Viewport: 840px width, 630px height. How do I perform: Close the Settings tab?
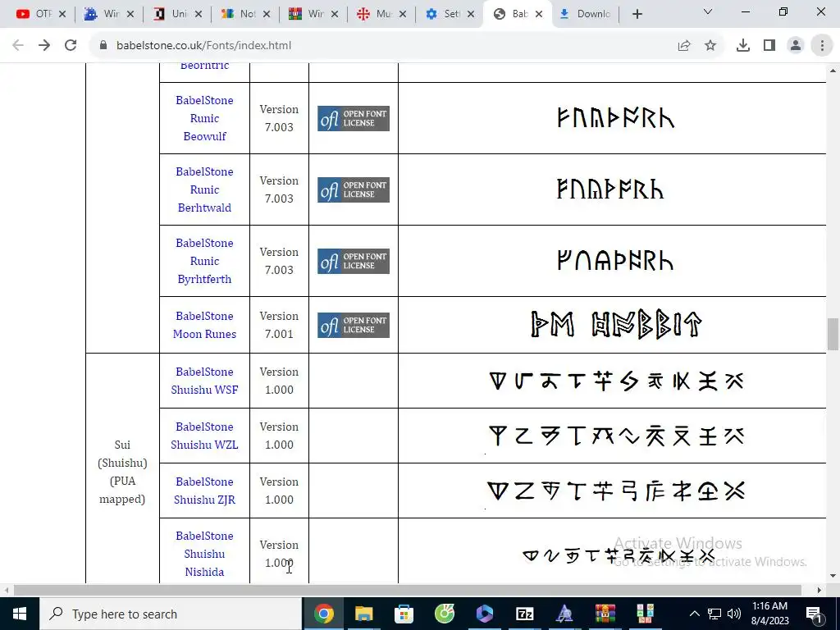[x=471, y=15]
